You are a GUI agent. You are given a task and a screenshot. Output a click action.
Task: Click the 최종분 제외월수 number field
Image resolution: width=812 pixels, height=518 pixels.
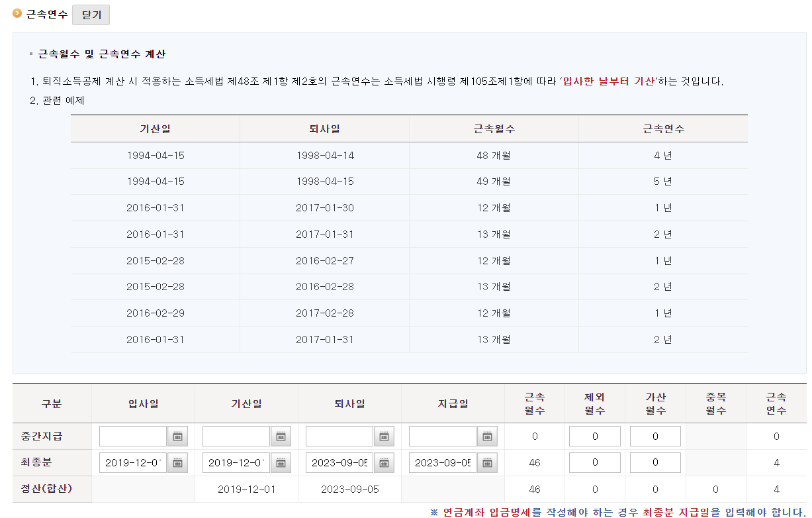[x=594, y=462]
